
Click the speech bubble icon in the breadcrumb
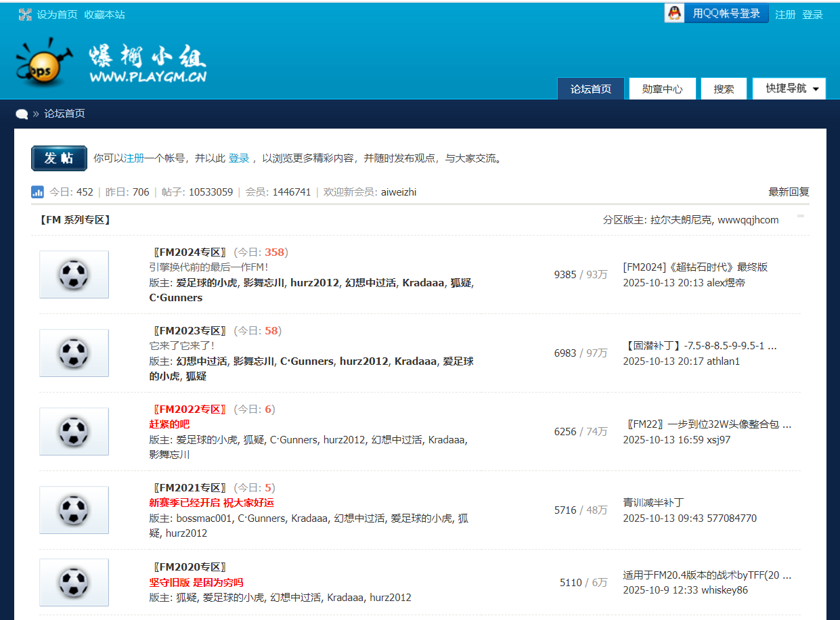click(21, 114)
